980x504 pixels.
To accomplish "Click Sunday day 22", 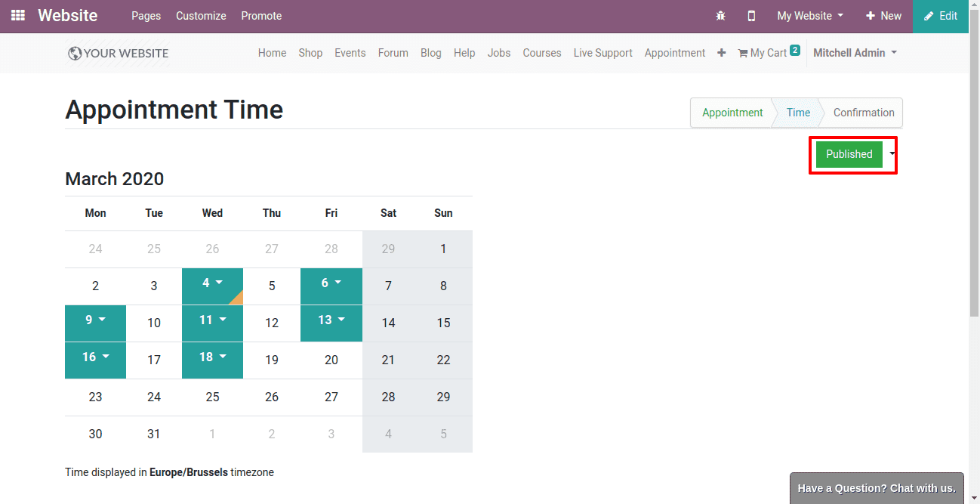I will [443, 360].
